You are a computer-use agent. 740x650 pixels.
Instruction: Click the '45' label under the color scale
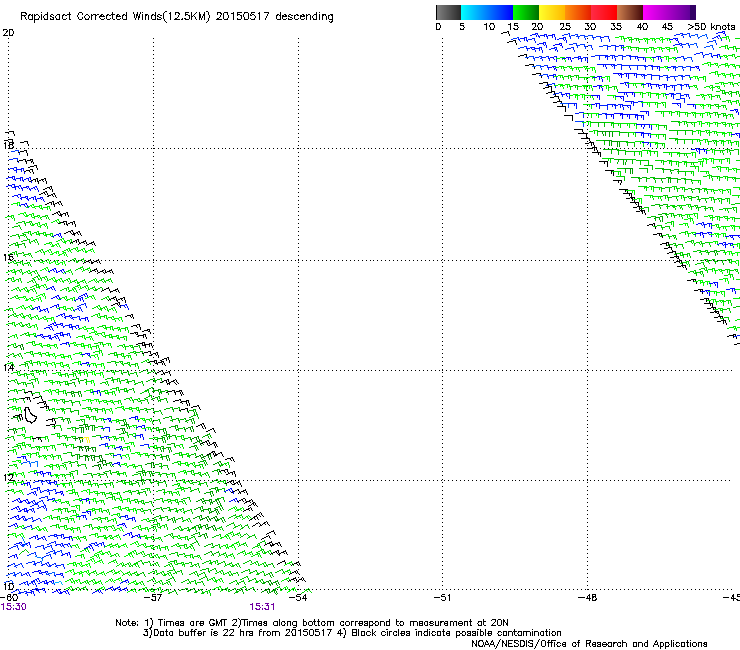[667, 27]
